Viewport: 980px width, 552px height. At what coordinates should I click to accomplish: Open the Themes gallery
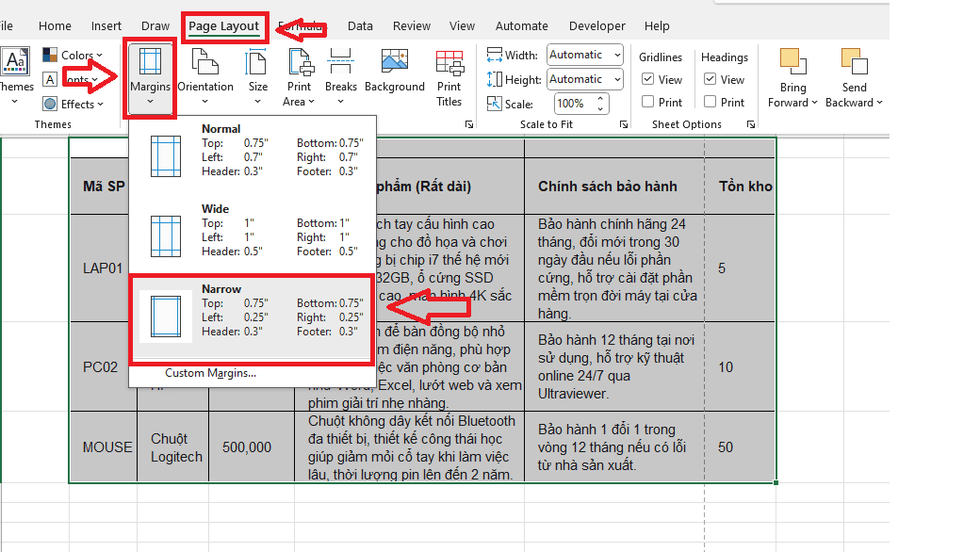pyautogui.click(x=16, y=77)
